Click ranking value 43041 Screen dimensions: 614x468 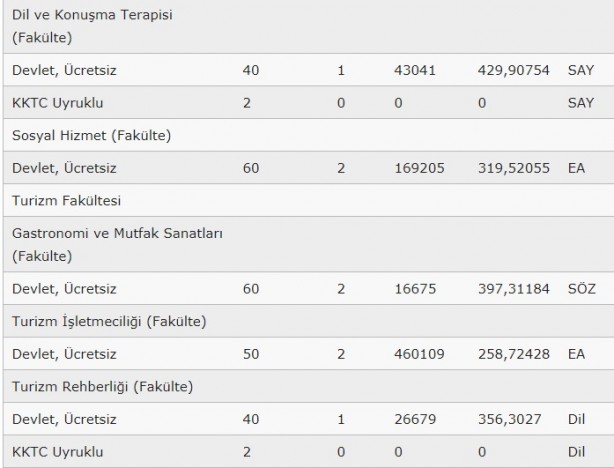415,70
